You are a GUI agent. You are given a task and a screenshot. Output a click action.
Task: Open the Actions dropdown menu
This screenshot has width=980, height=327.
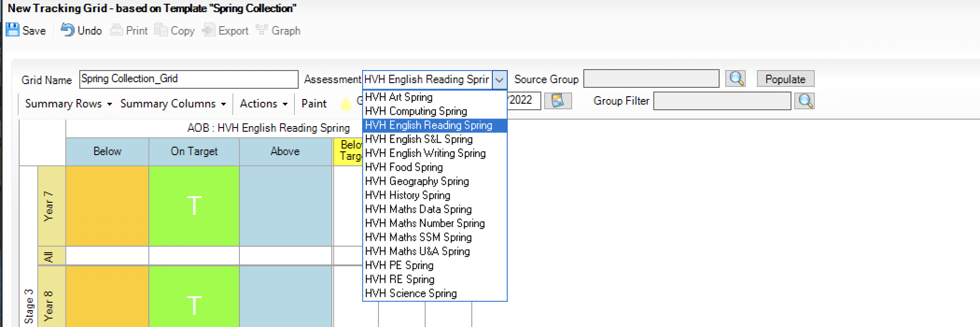pos(263,104)
